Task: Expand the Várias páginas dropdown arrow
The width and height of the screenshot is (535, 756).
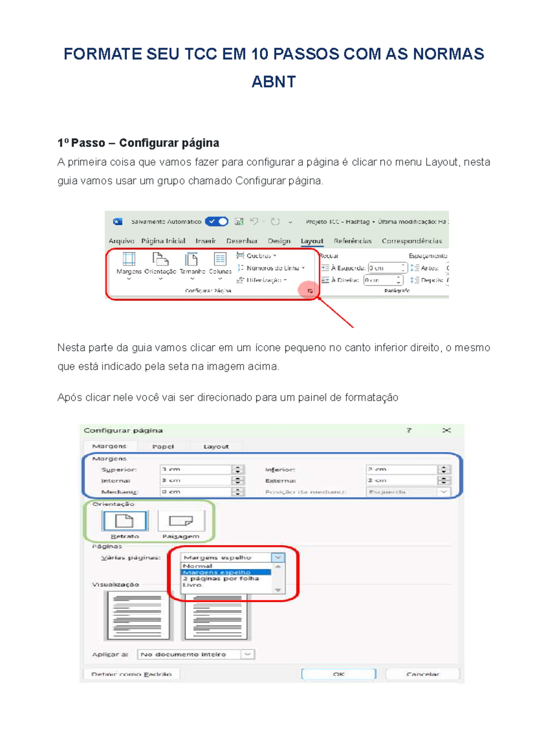Action: pos(278,557)
